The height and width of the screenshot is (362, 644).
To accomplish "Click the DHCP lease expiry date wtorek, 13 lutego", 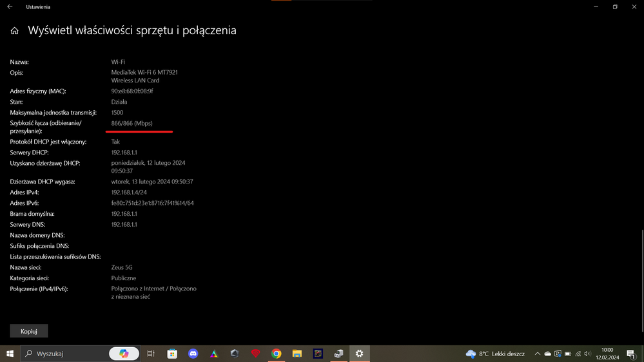I will click(152, 182).
